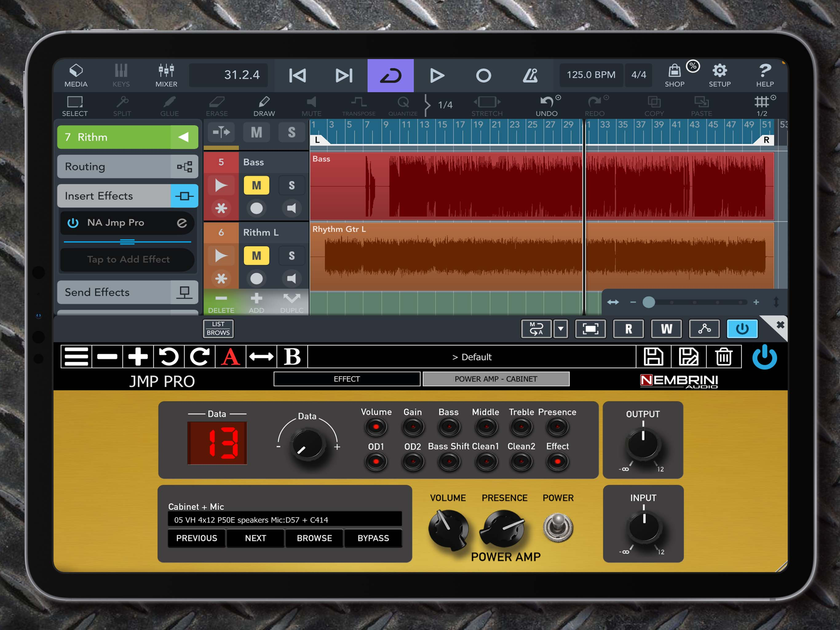Skip to end transport button
This screenshot has width=840, height=630.
click(344, 76)
